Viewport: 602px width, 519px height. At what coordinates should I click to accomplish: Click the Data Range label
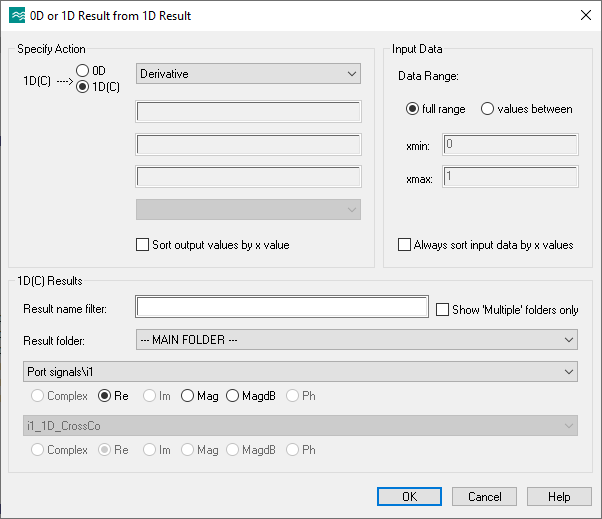[x=428, y=76]
